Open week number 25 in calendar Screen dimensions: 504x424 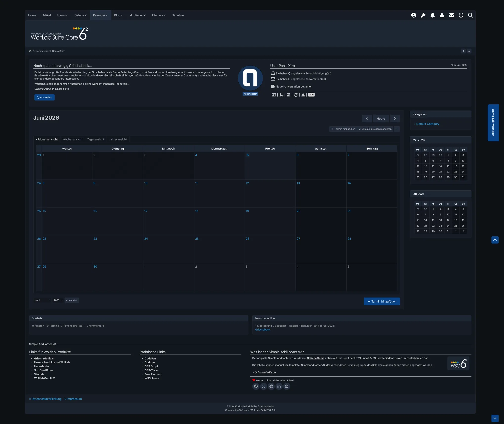[x=39, y=211]
